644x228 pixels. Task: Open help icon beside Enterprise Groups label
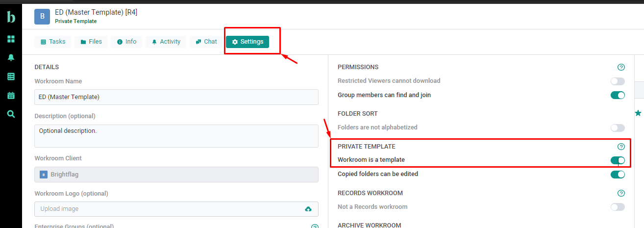coord(315,226)
